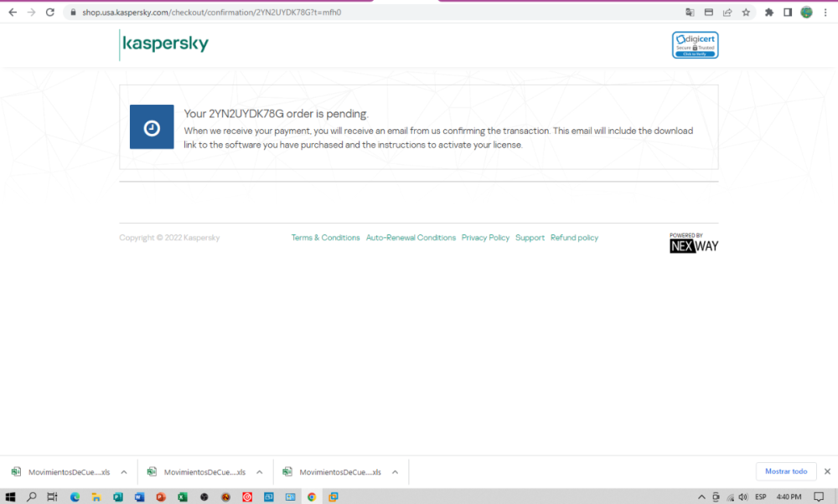
Task: Click the 'Copyright © 2022 Kaspersky' text
Action: (x=169, y=238)
